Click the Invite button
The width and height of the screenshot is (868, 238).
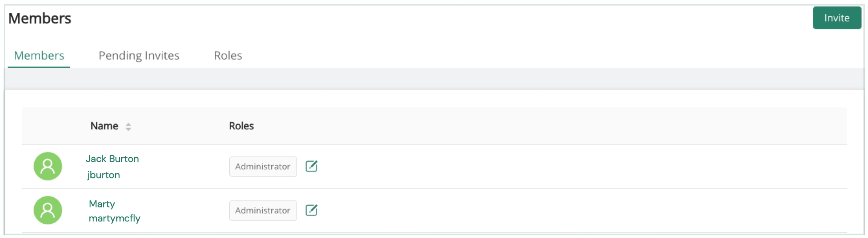[836, 18]
